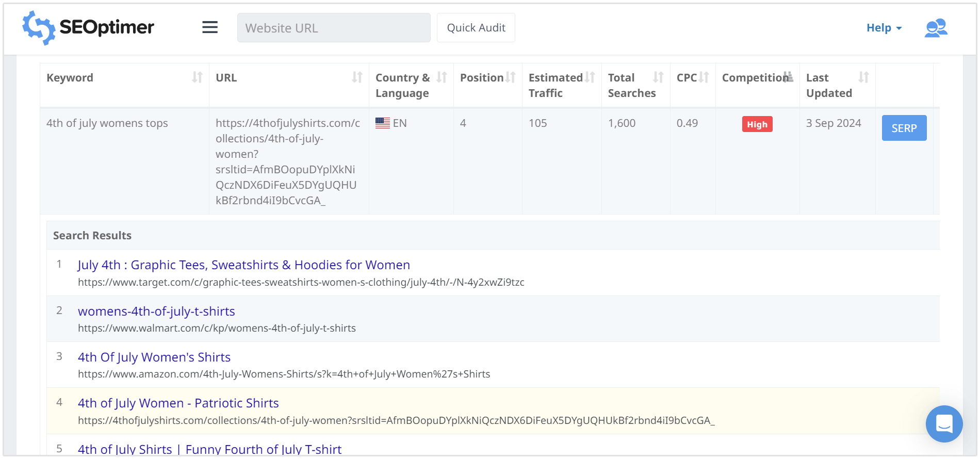Click the SEOptimer gear logo

(x=39, y=28)
